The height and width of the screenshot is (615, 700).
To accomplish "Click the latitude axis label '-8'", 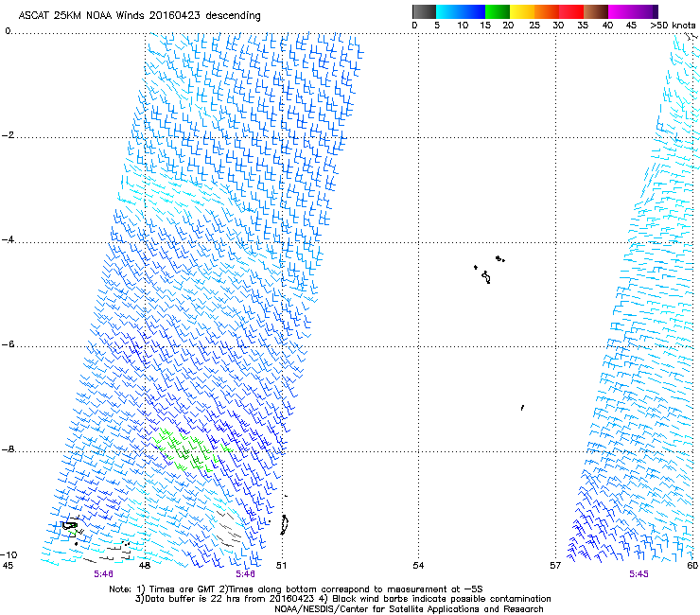I will 8,449.
